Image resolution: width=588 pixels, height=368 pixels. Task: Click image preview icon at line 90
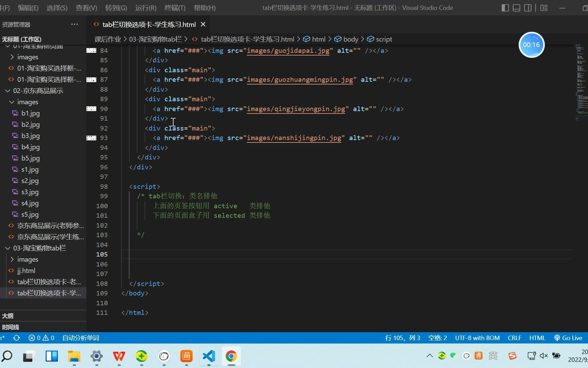coord(91,109)
